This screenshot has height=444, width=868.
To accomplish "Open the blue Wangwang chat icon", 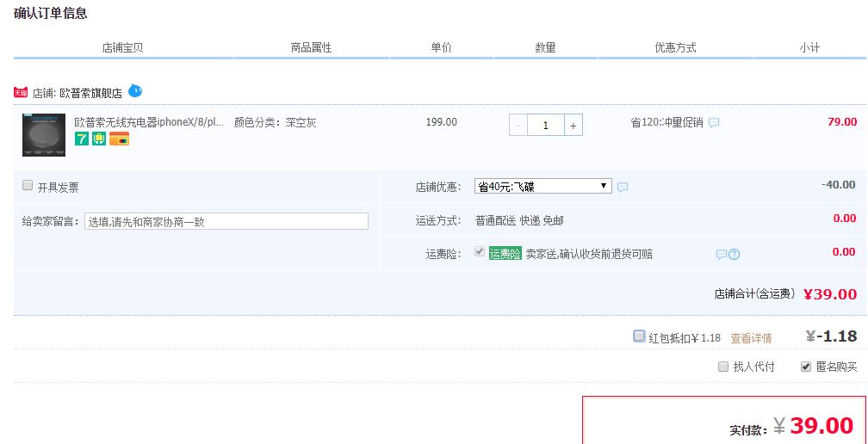I will click(135, 90).
